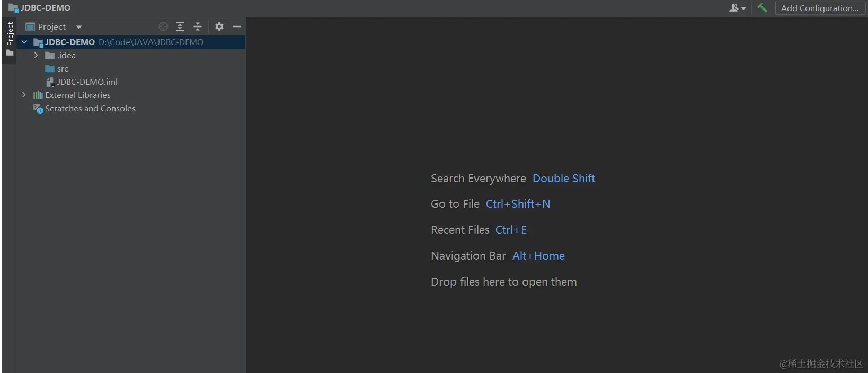Open the Project view dropdown arrow
Viewport: 868px width, 373px height.
point(79,27)
